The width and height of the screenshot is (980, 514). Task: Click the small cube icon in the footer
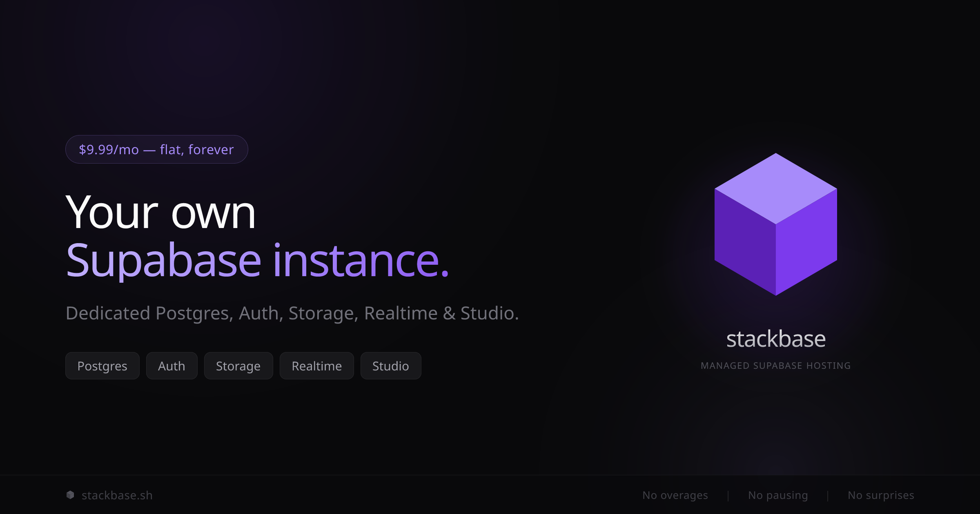(70, 494)
